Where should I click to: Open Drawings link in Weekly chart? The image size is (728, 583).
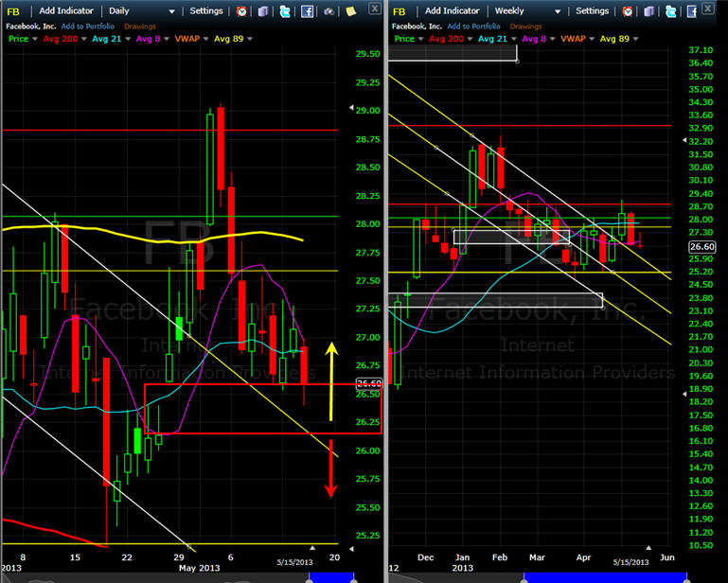[525, 26]
